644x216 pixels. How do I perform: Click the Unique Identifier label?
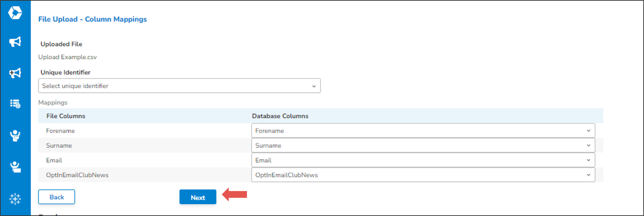66,72
